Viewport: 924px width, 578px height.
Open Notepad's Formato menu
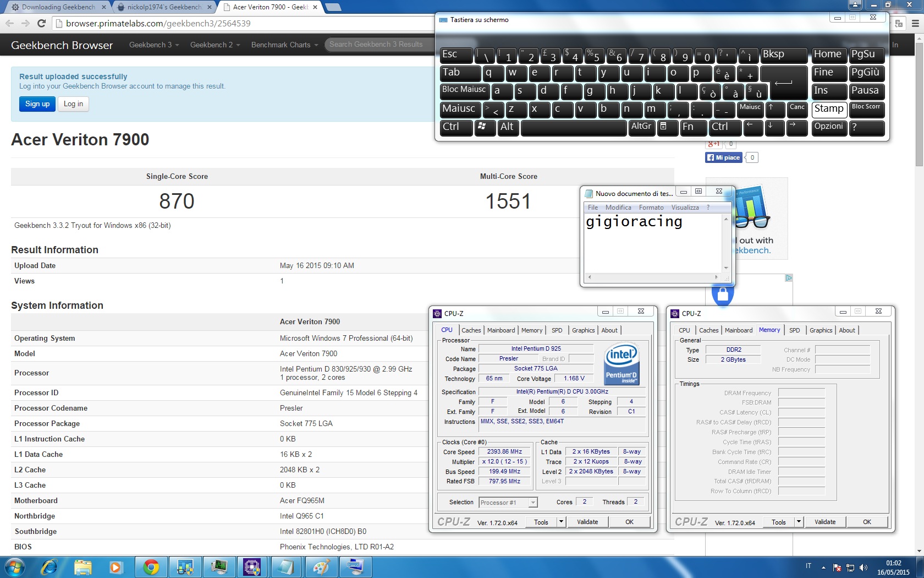(x=651, y=208)
